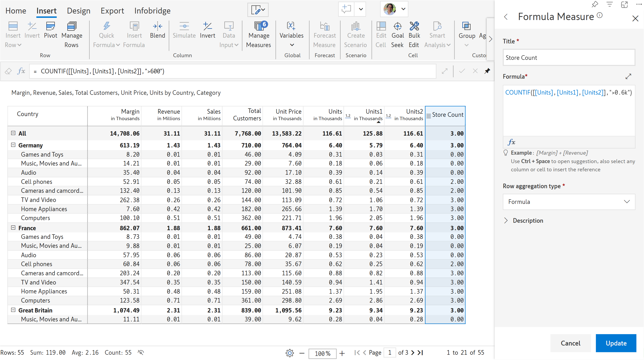The image size is (644, 360).
Task: Click zoom in plus control
Action: coord(342,353)
